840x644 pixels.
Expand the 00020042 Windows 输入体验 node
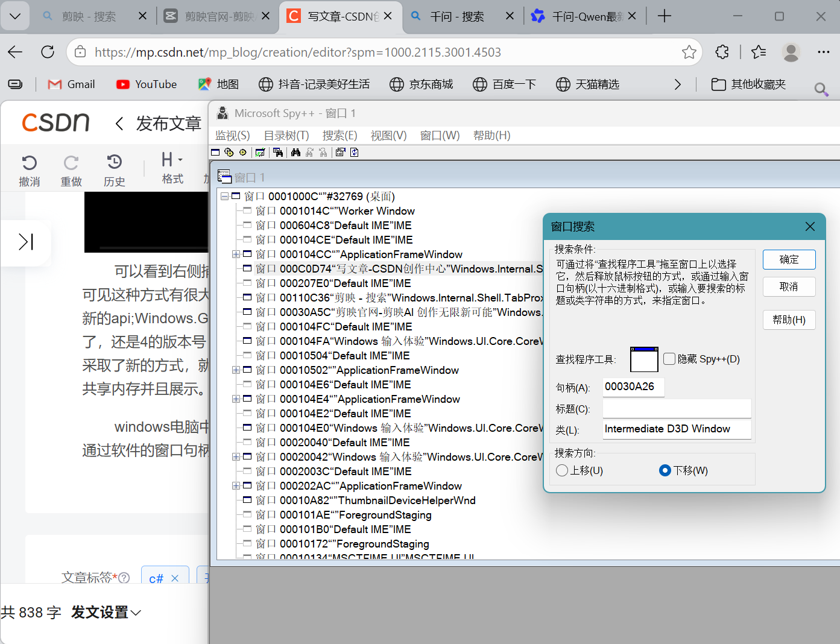[236, 457]
